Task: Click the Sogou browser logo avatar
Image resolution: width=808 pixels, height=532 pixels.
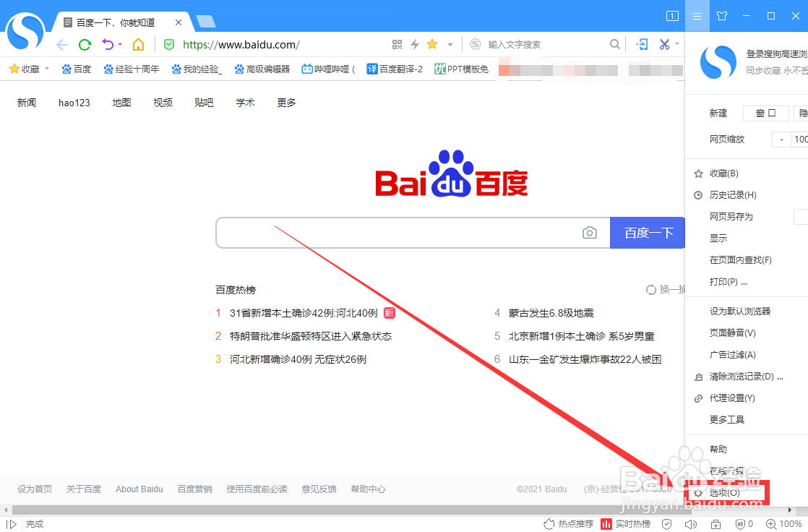Action: (x=26, y=32)
